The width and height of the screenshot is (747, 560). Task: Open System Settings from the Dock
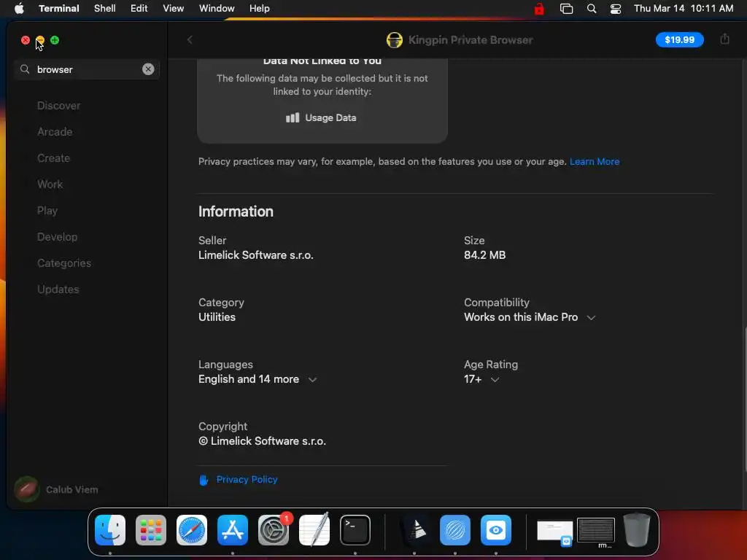pos(274,530)
